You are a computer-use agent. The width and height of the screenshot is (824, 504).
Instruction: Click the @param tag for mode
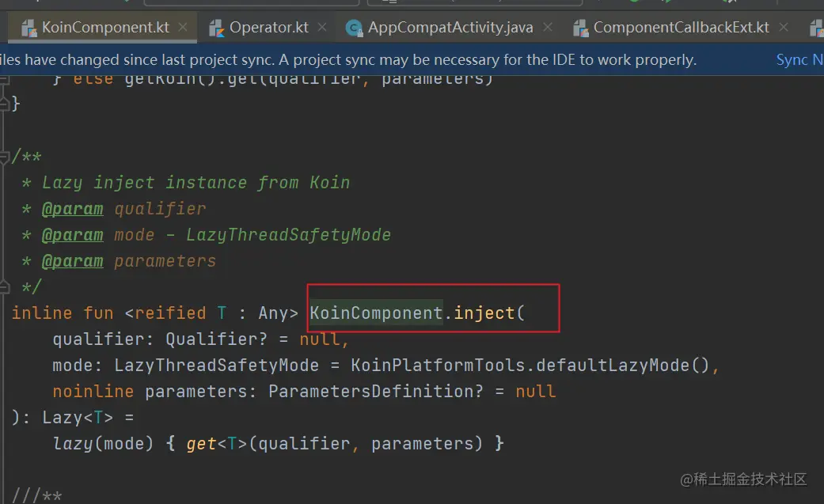pos(73,235)
